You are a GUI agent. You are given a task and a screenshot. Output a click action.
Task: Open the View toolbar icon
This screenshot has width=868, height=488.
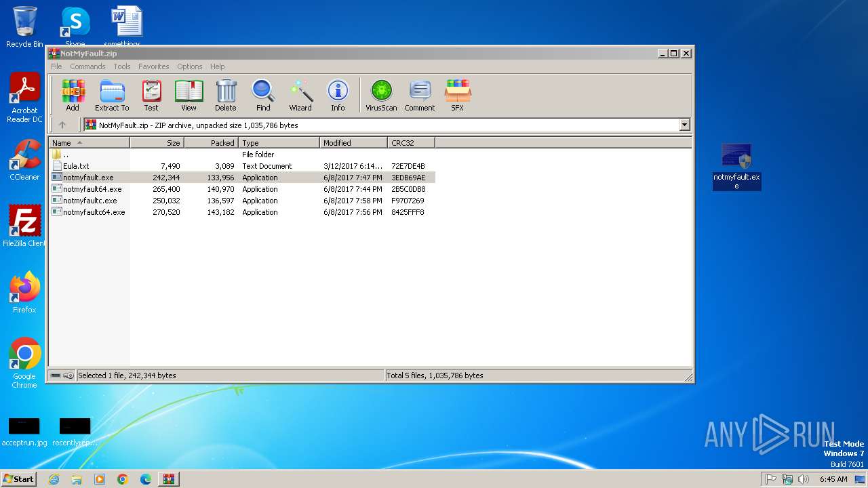point(189,95)
